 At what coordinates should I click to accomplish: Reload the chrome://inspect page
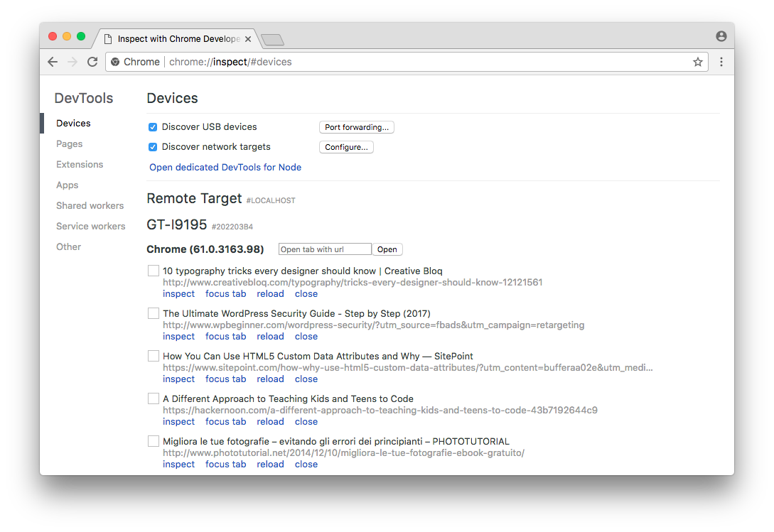click(x=92, y=63)
